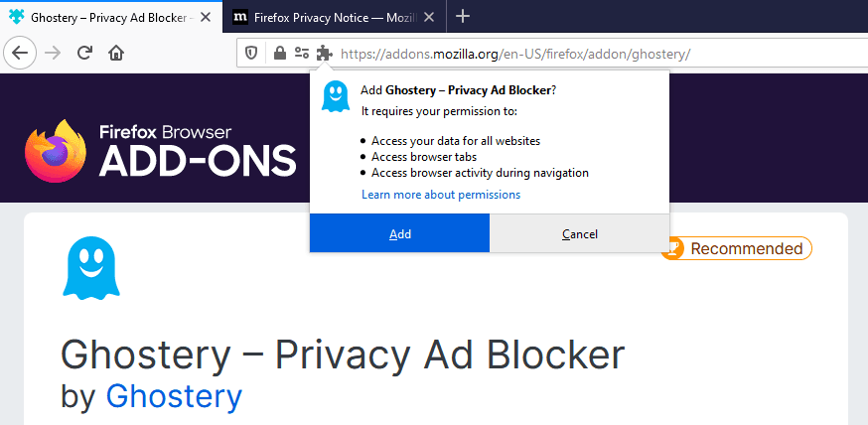Click the Firefox Browser Add-ons logo

pyautogui.click(x=161, y=151)
